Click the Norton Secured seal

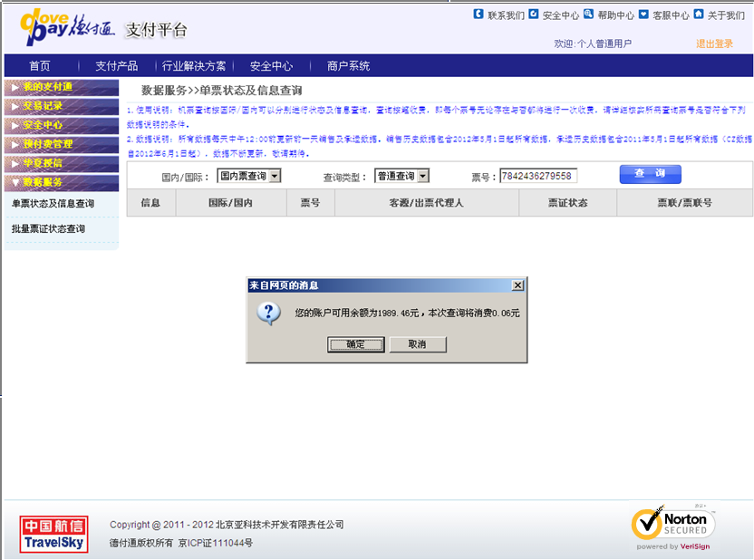coord(673,526)
